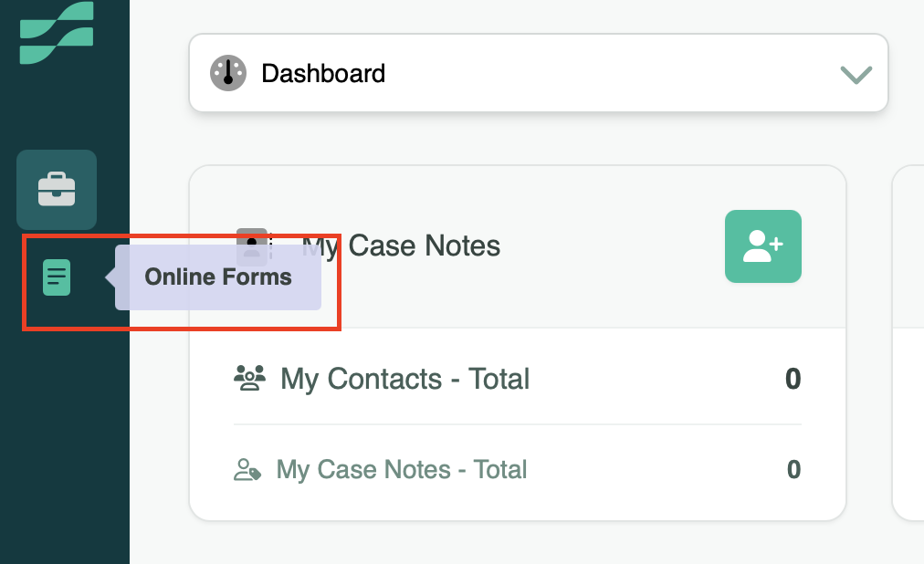Viewport: 924px width, 564px height.
Task: Click the partially visible card at the right edge
Action: coord(908,342)
